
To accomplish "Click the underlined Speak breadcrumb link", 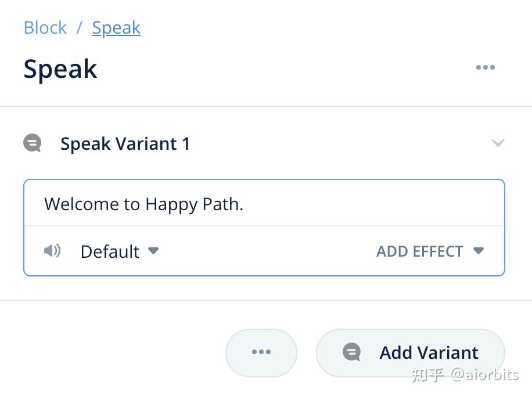I will [116, 28].
